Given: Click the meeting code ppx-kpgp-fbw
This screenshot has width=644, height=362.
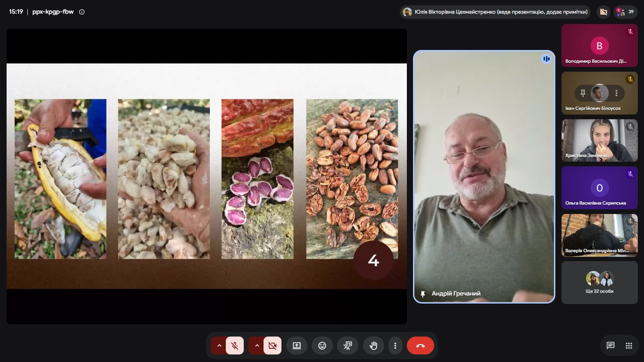Looking at the screenshot, I should click(x=53, y=12).
